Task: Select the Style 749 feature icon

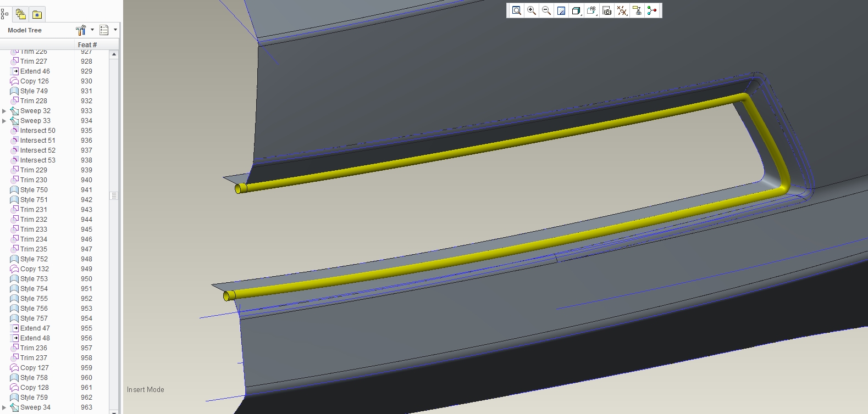Action: (x=15, y=91)
